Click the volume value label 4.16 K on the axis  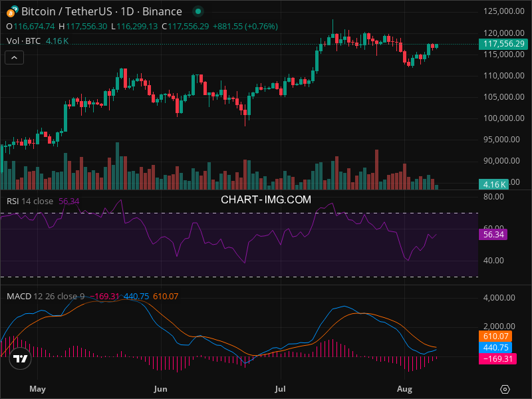point(493,185)
